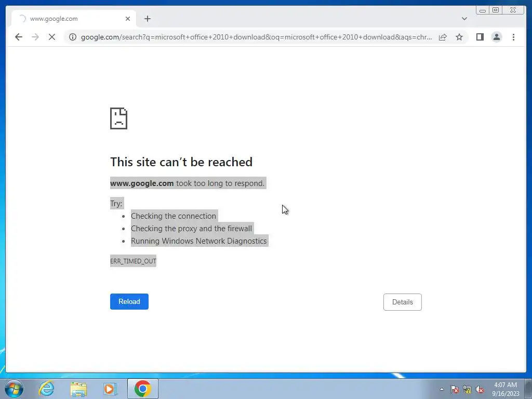532x399 pixels.
Task: View site information icon in address bar
Action: point(73,37)
